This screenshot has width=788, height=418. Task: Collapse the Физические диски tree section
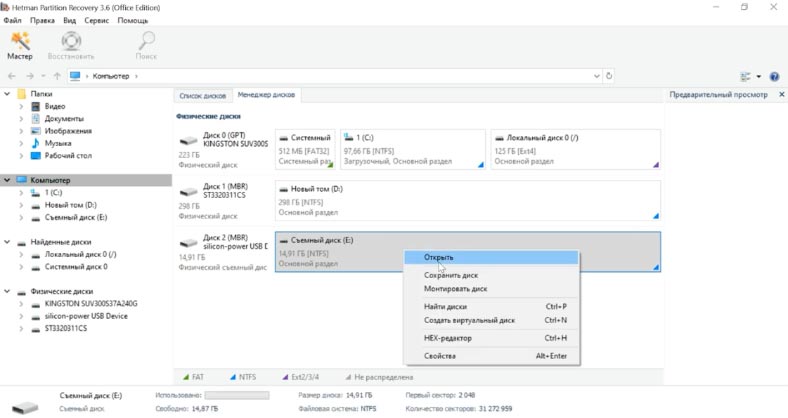(7, 291)
